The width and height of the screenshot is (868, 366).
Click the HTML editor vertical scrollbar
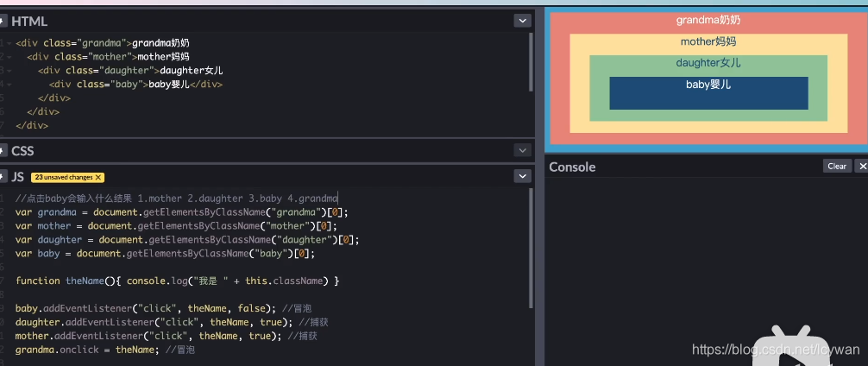point(531,62)
